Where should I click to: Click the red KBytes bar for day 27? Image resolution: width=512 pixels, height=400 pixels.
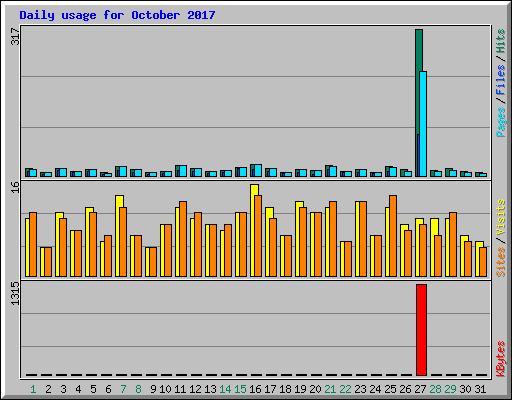(x=421, y=330)
